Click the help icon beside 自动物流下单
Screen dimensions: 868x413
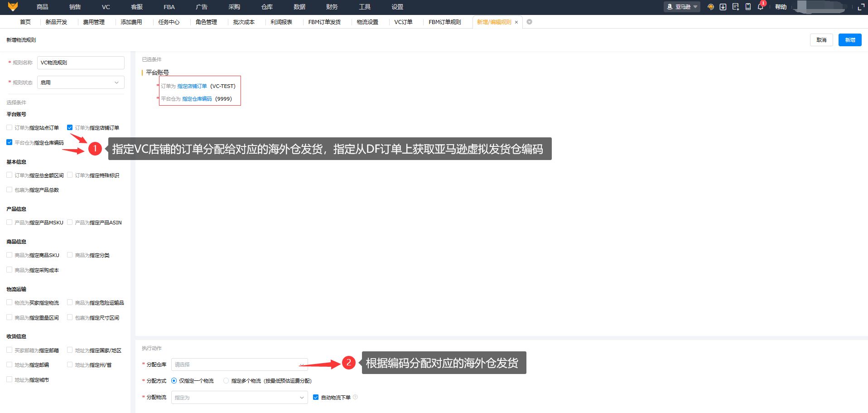coord(355,397)
